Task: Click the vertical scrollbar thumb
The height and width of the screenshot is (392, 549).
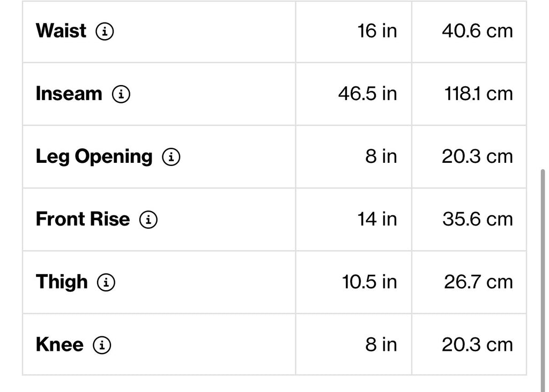Action: (543, 281)
